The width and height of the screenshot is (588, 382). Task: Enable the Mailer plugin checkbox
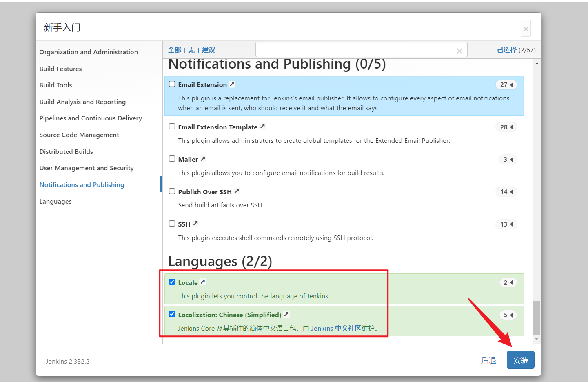point(172,159)
